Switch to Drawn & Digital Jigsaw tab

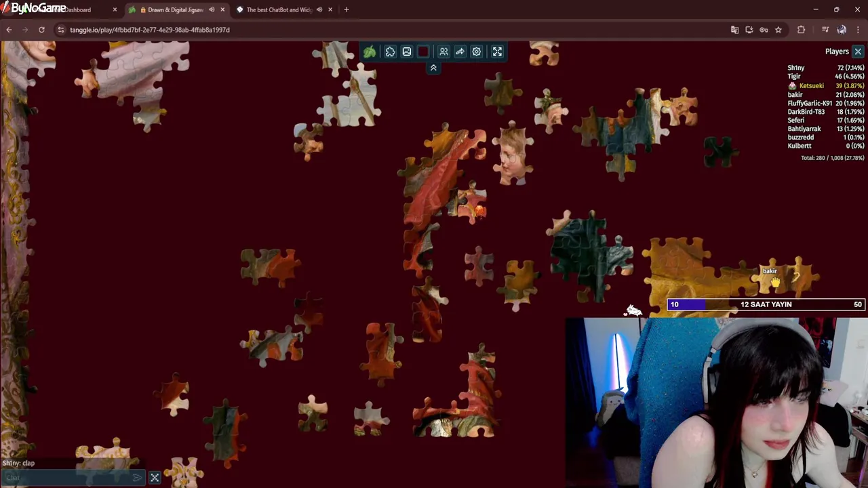tap(176, 9)
